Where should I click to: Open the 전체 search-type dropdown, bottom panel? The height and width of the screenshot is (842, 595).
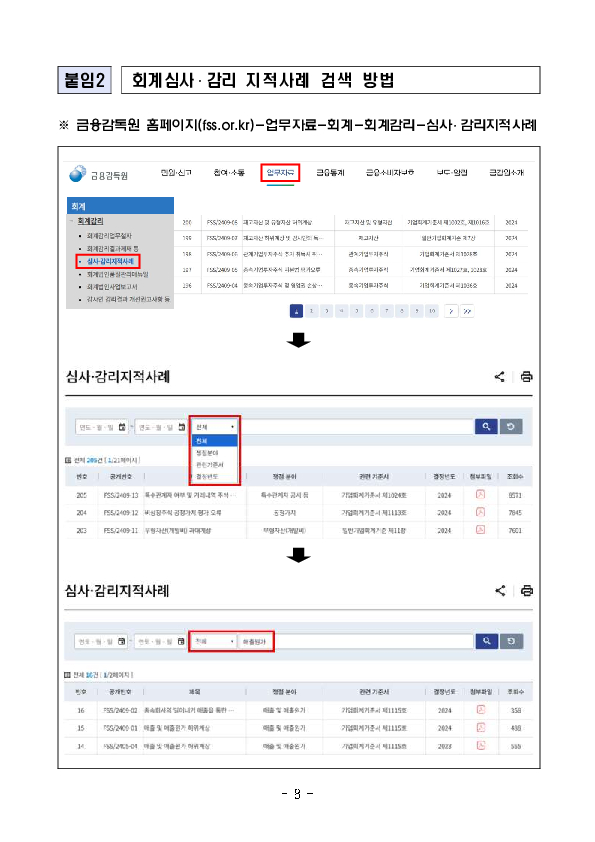[214, 641]
